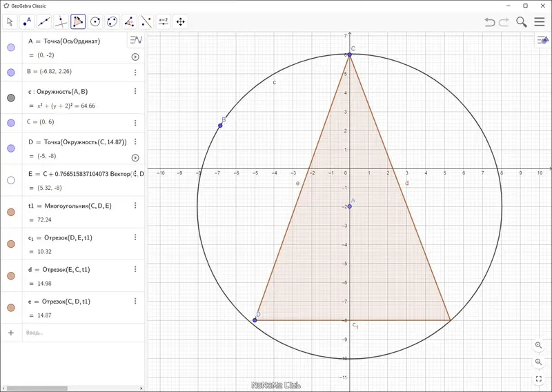Select the Slider a=2 tool
552x392 pixels.
pos(164,22)
